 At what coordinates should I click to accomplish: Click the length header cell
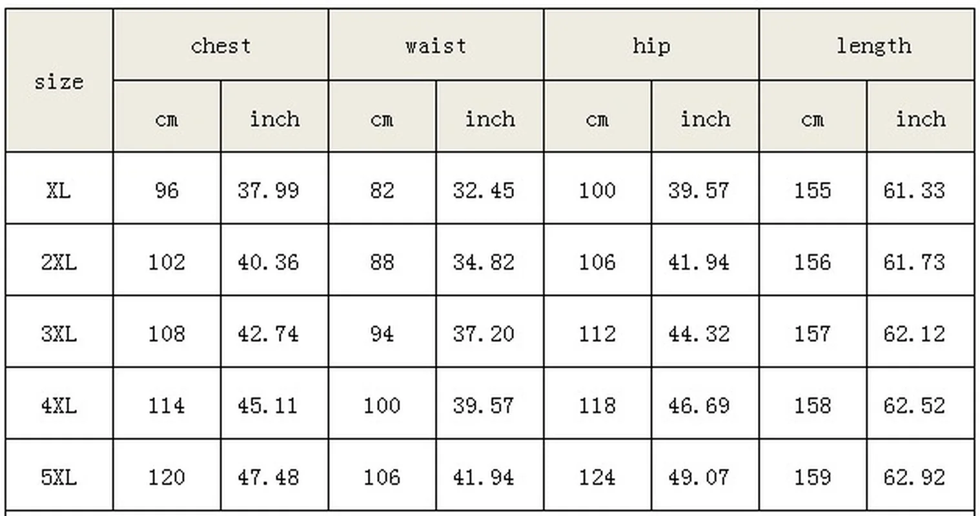click(867, 45)
